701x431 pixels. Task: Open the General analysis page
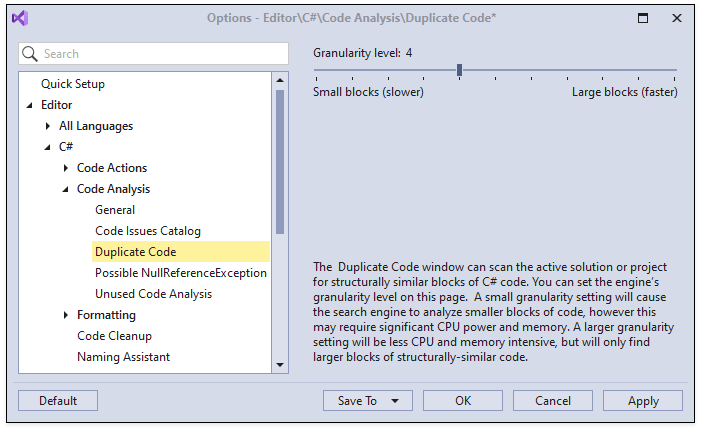(x=115, y=210)
